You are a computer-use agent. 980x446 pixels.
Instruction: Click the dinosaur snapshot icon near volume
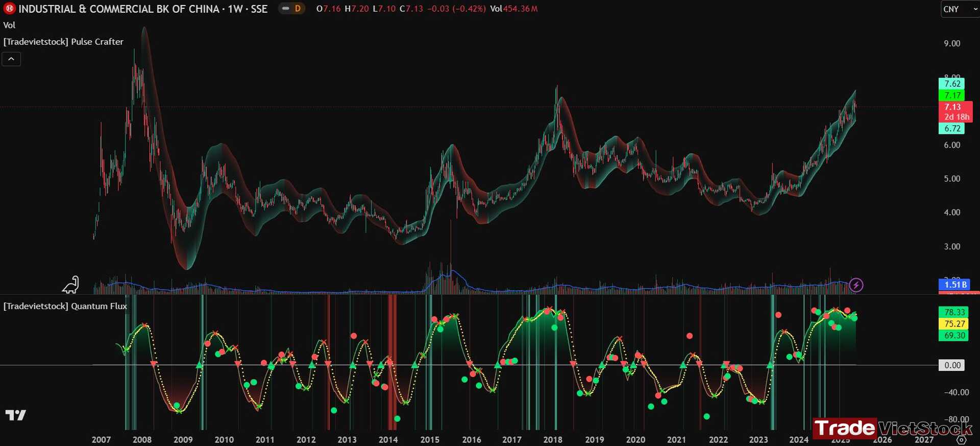pyautogui.click(x=71, y=285)
